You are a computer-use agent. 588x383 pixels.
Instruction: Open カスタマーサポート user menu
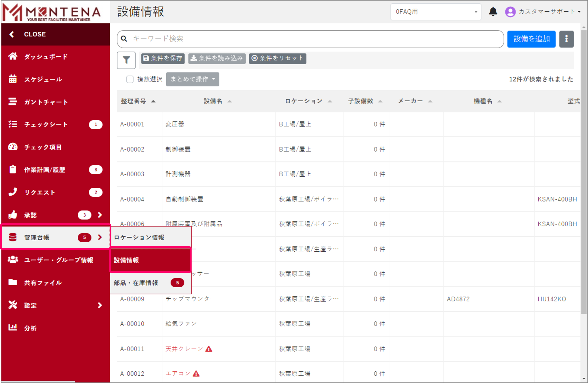click(543, 12)
